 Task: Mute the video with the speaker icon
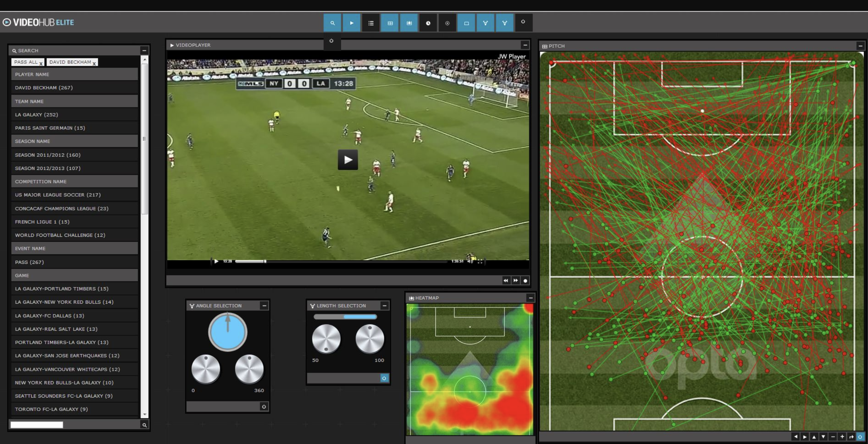470,261
